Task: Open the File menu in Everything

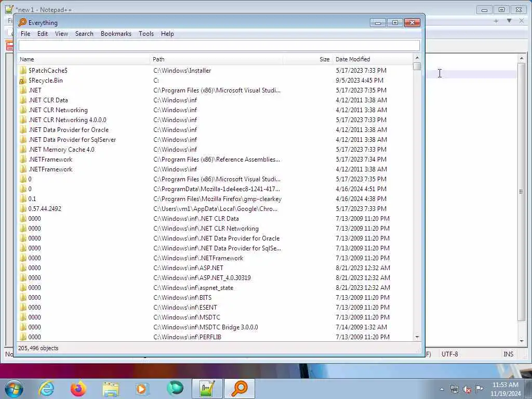Action: tap(25, 34)
